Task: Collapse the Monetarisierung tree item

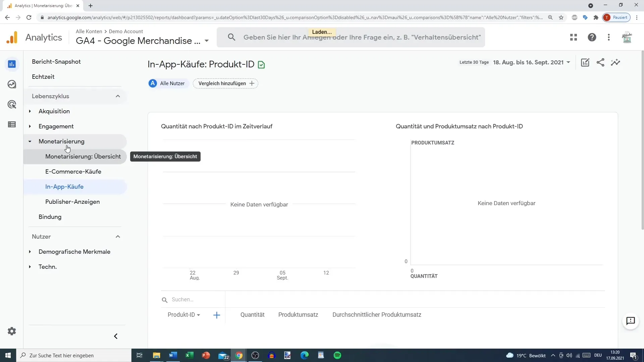Action: (30, 141)
